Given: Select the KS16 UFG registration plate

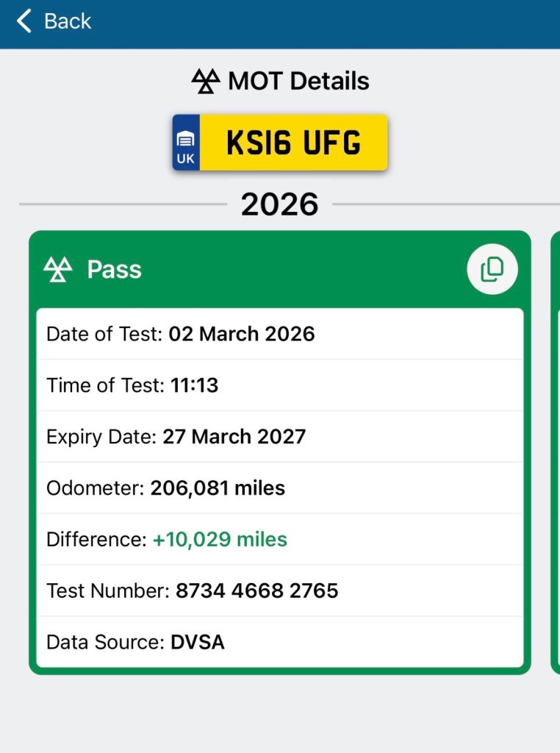Looking at the screenshot, I should (x=293, y=143).
